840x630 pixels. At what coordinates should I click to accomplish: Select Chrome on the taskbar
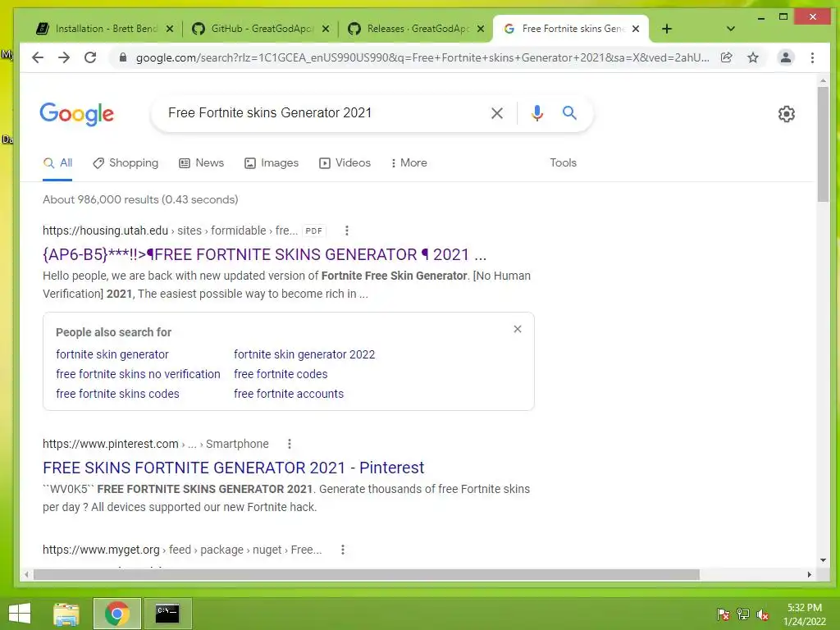tap(116, 614)
